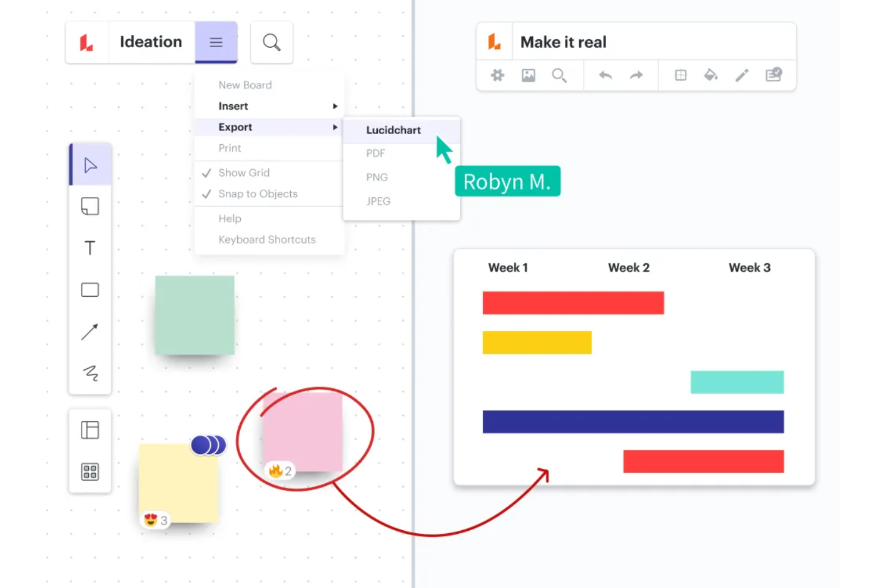Select the bottom red timeline bar

703,461
